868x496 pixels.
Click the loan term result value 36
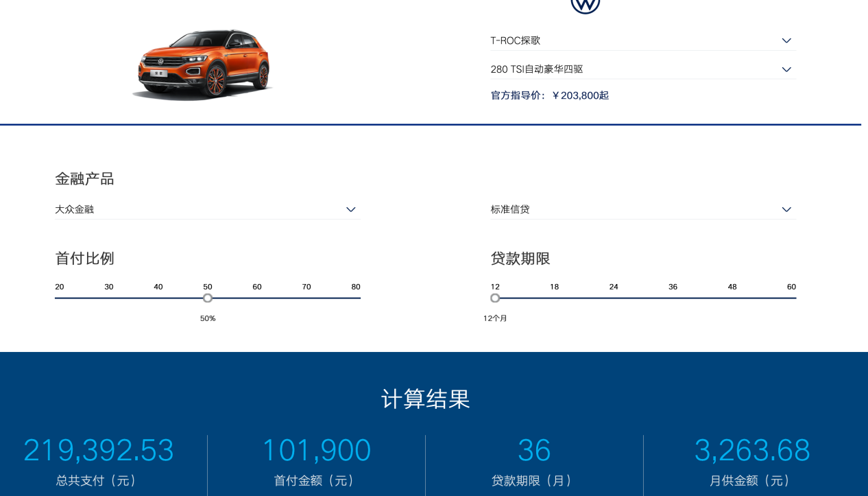click(534, 451)
